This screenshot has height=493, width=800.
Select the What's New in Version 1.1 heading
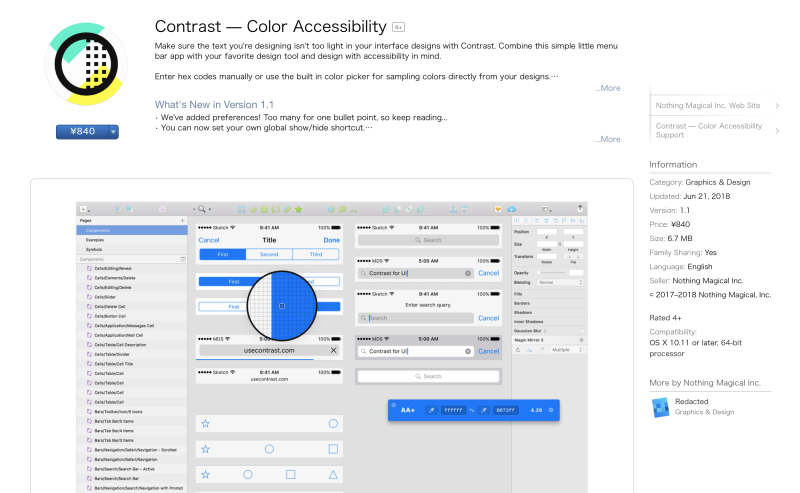214,105
